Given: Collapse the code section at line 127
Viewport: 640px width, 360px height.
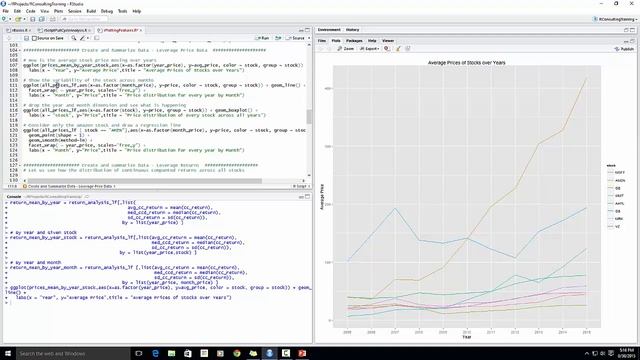Looking at the screenshot, I should click(21, 165).
